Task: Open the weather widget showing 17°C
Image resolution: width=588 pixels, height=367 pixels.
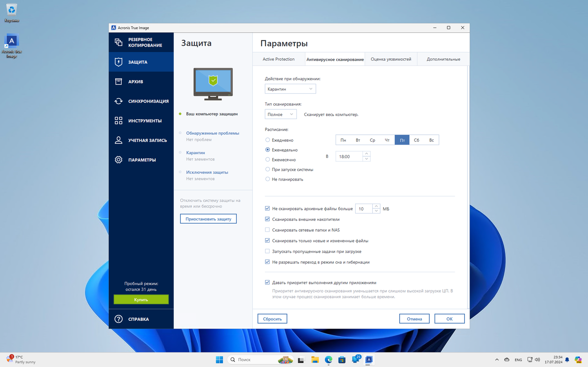Action: pos(22,359)
